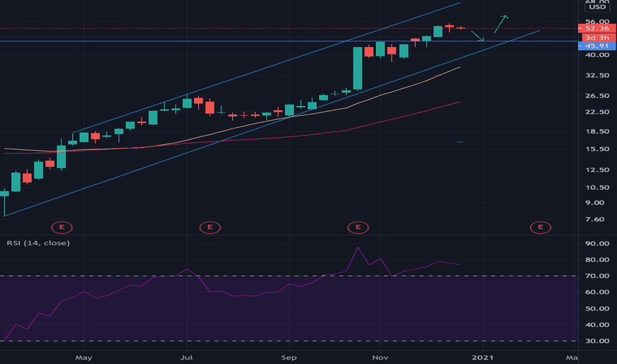Click the Jul date label on time axis

pos(187,357)
